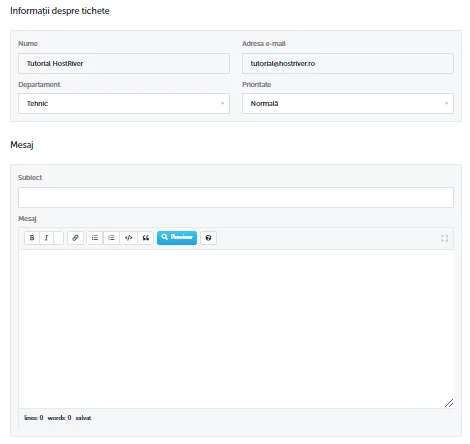Click the 'Adresa e-mail' field label
The image size is (470, 444).
pos(264,44)
